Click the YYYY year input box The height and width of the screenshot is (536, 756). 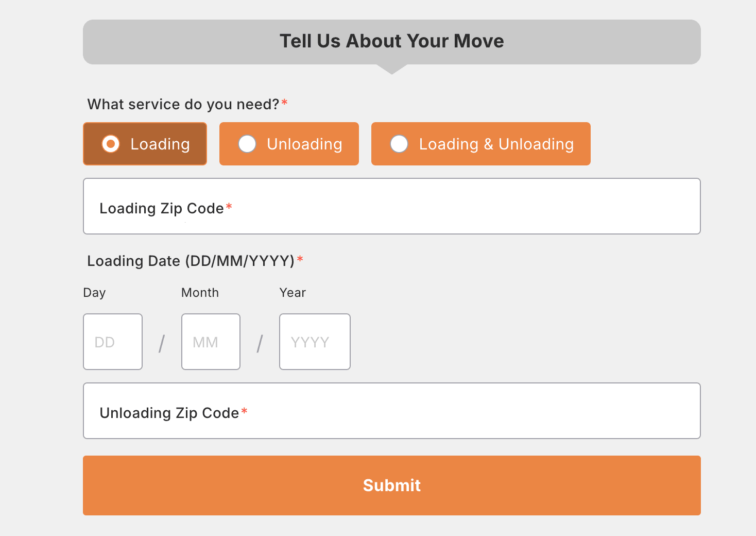(x=315, y=341)
